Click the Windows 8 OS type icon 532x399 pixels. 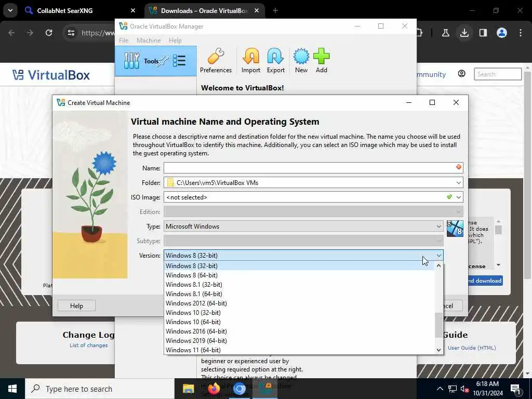point(455,229)
